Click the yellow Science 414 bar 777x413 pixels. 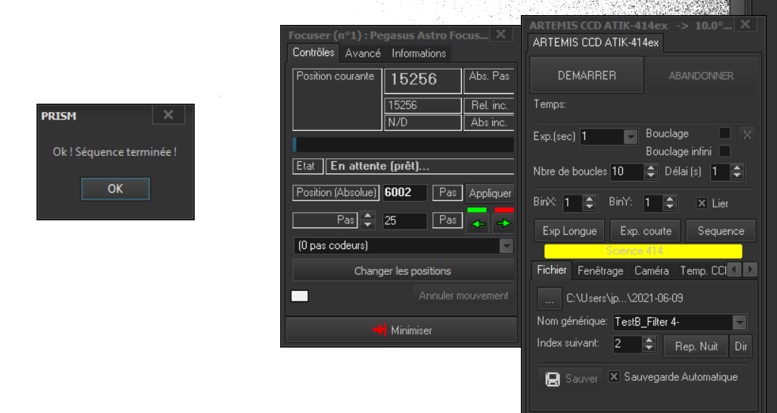click(640, 251)
